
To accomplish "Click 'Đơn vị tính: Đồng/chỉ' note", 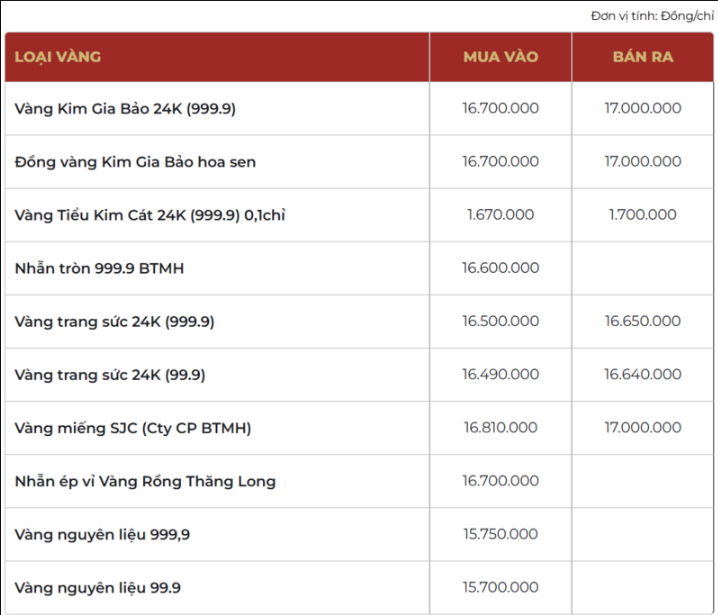I will 652,16.
